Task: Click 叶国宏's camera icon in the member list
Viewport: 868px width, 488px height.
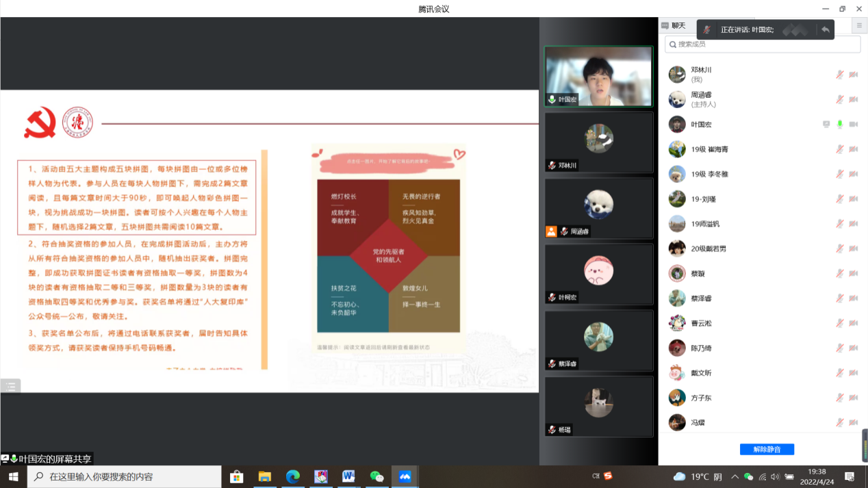Action: (853, 125)
